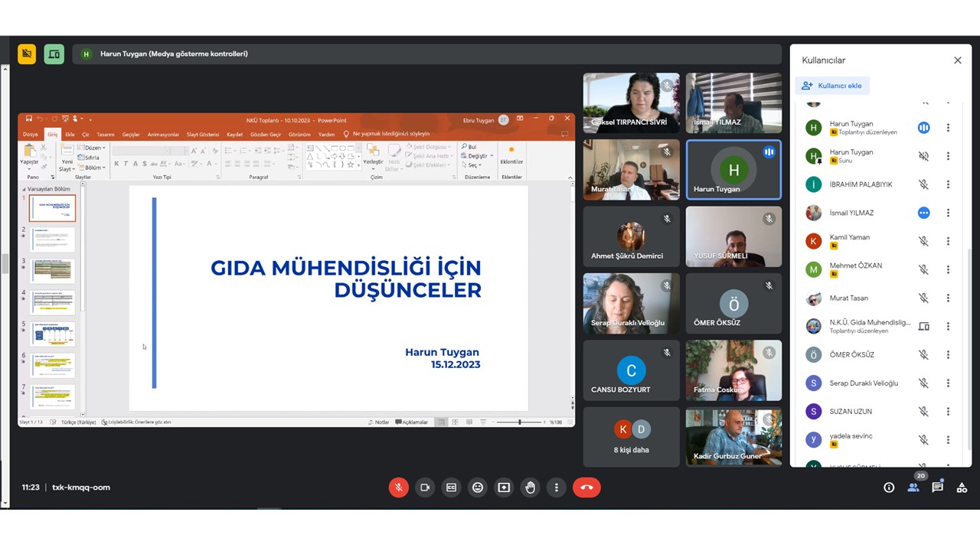The width and height of the screenshot is (980, 551).
Task: Click the Yerleştir arrange icon
Action: click(x=373, y=152)
